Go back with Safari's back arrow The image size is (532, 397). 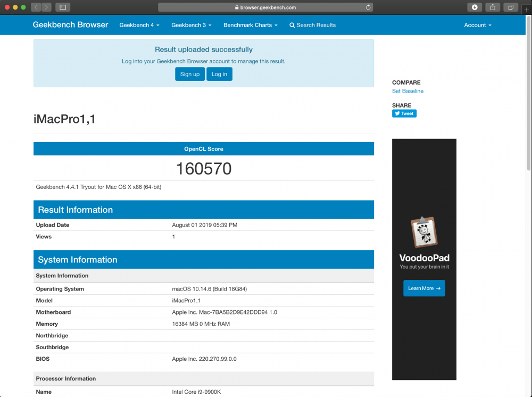36,7
